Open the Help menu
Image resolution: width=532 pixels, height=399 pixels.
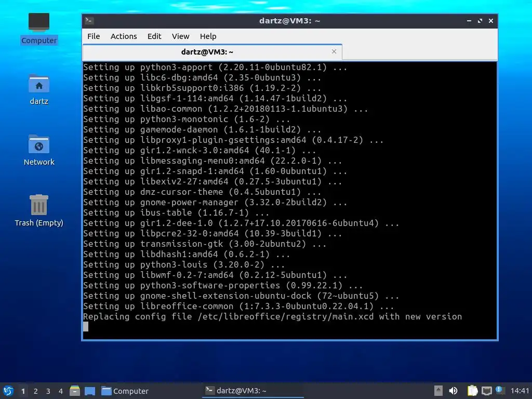208,36
